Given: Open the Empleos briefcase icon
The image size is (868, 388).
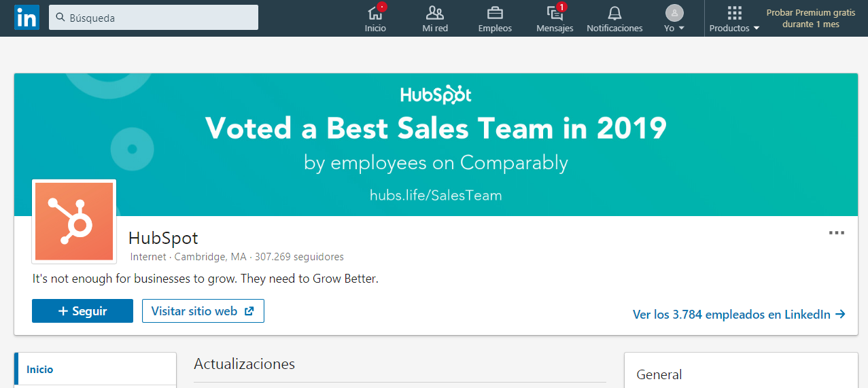Looking at the screenshot, I should coord(495,13).
